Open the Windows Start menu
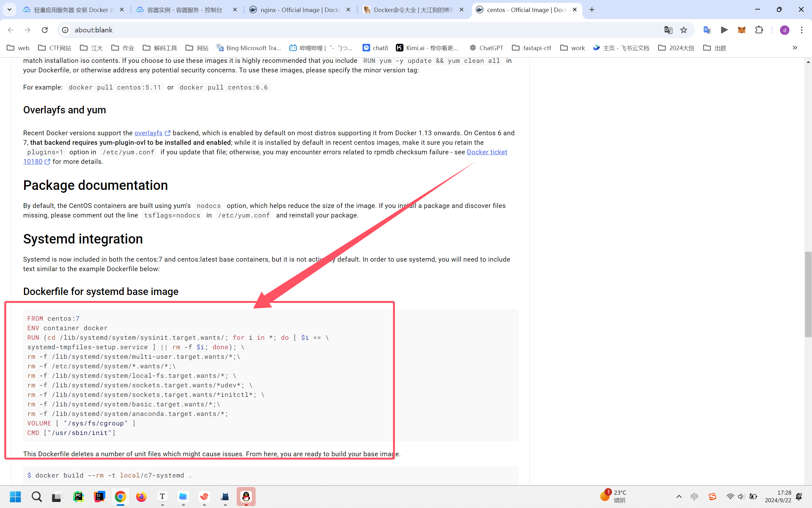 pos(16,496)
